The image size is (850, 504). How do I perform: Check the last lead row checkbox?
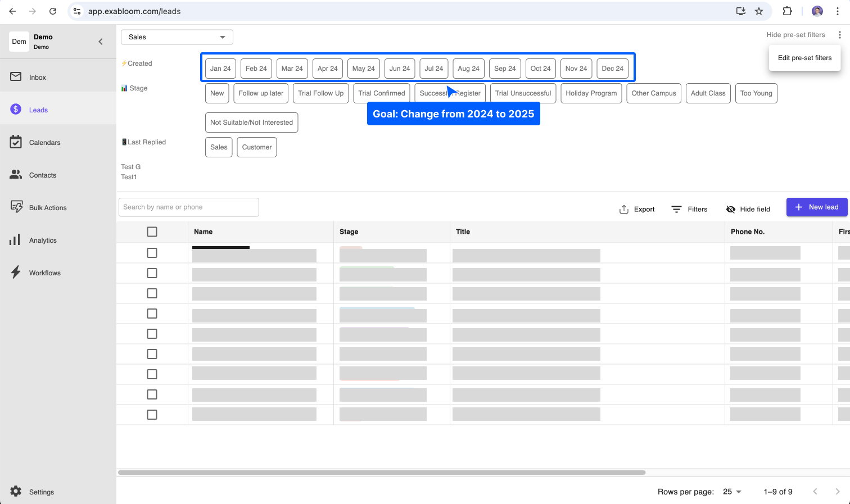point(152,415)
